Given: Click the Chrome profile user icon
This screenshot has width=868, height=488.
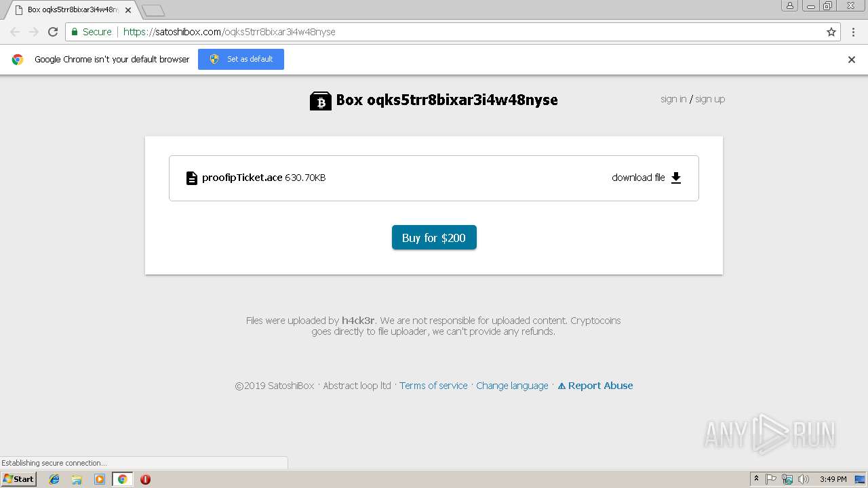Looking at the screenshot, I should pos(789,5).
